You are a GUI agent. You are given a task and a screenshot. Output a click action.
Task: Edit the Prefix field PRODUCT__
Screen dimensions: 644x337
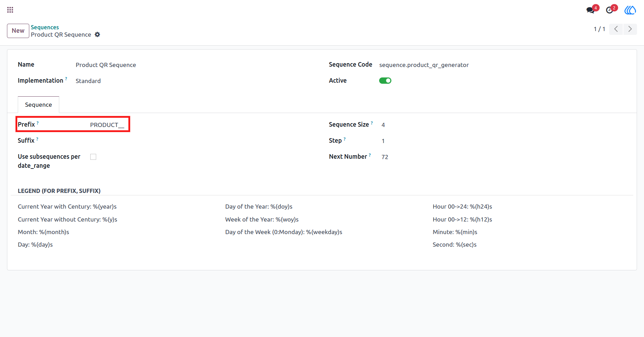107,125
